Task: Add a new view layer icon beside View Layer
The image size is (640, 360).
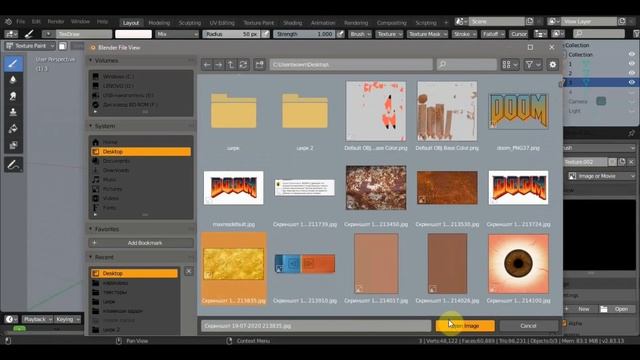Action: point(622,21)
